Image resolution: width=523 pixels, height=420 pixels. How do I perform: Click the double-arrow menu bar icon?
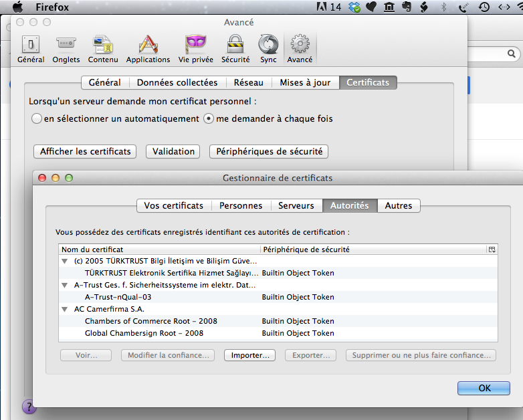pyautogui.click(x=504, y=7)
